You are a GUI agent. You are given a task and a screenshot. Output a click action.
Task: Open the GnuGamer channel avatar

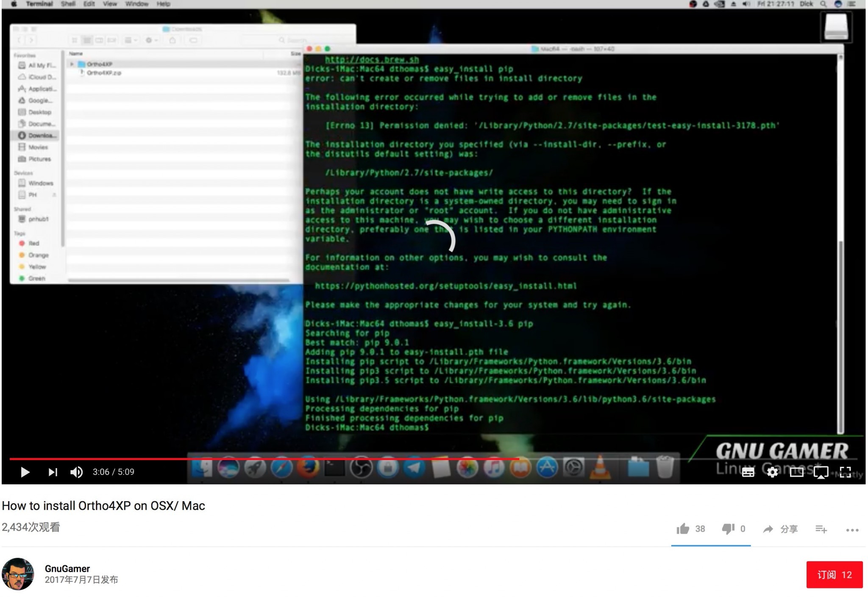click(x=18, y=574)
